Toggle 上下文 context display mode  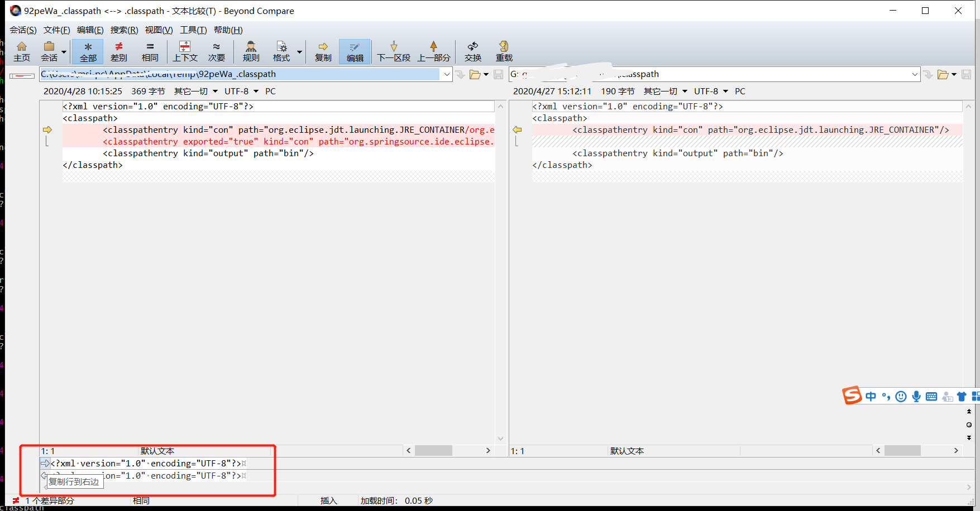pos(185,51)
